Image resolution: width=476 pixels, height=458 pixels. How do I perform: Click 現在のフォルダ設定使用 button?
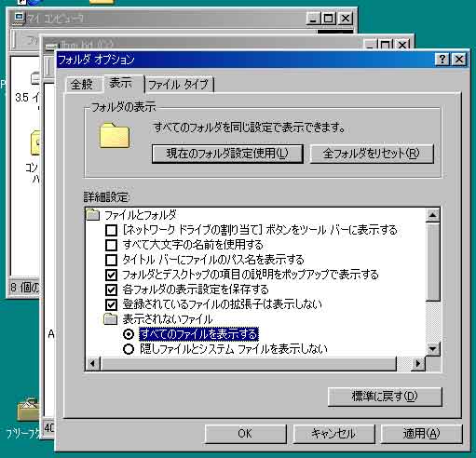(x=227, y=154)
